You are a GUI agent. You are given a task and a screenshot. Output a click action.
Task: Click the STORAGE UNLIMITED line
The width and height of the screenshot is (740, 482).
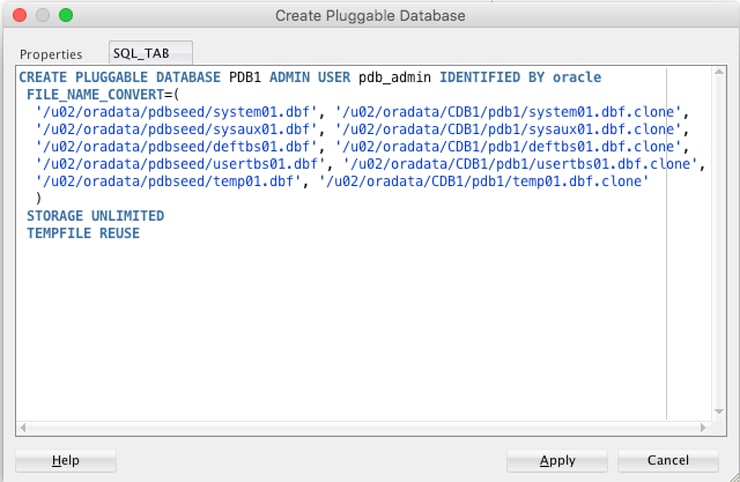95,216
